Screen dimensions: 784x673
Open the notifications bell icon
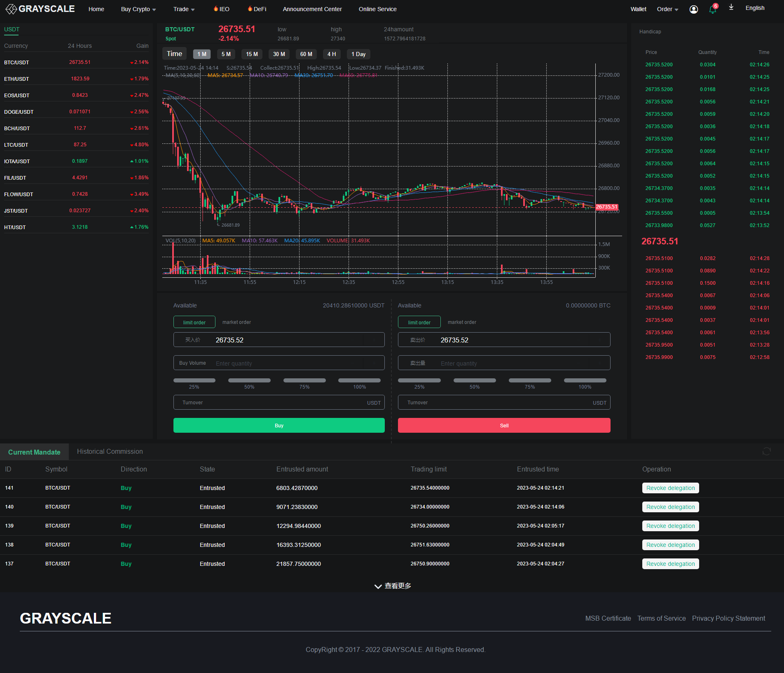click(x=712, y=9)
